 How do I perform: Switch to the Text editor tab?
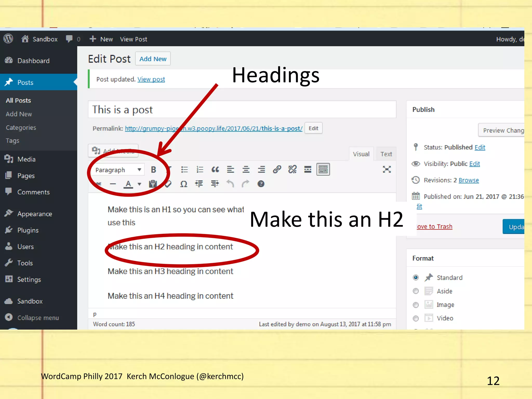pos(386,154)
